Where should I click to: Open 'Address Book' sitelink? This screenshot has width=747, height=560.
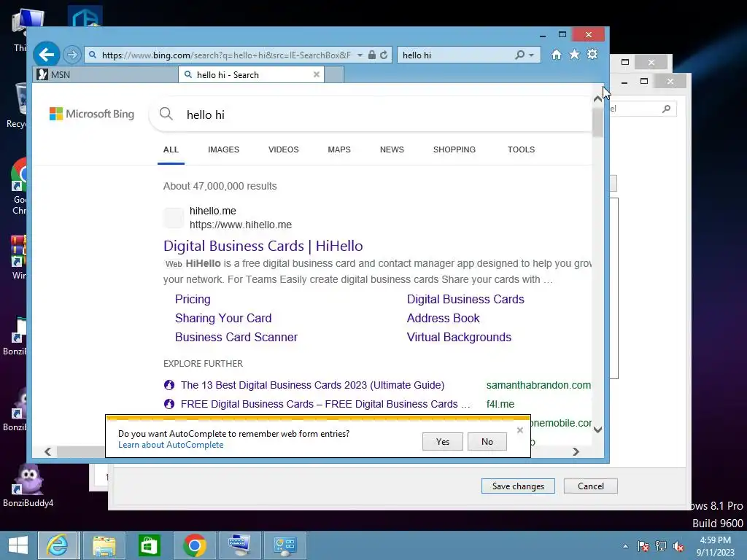tap(443, 318)
